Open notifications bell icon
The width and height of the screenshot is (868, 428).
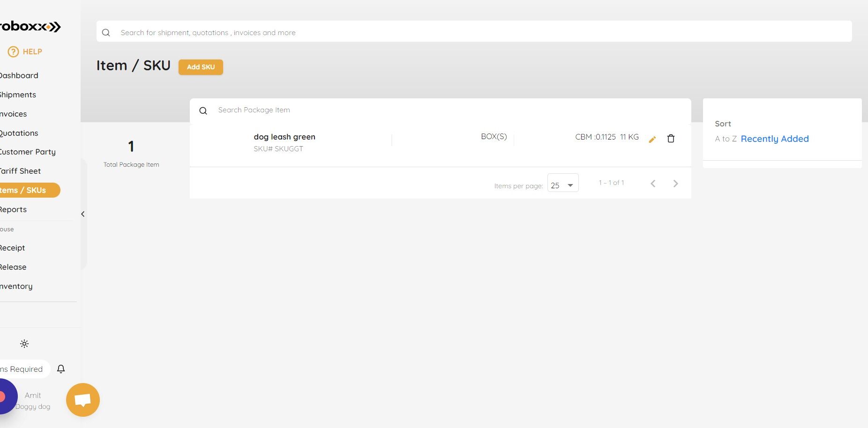(x=61, y=369)
